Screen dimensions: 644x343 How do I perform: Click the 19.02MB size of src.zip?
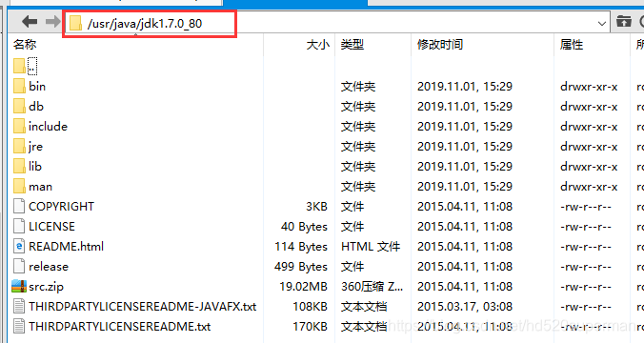pos(303,287)
